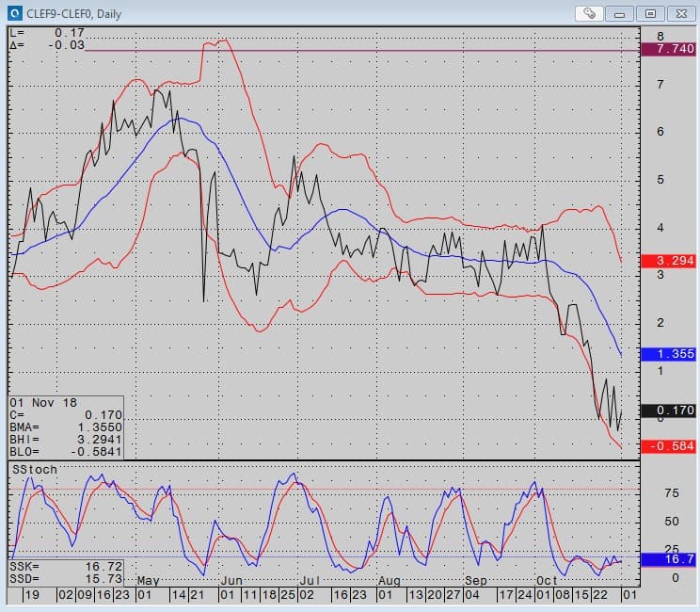Close the CLEF9-CLEF0 chart window
The width and height of the screenshot is (700, 612).
coord(679,13)
